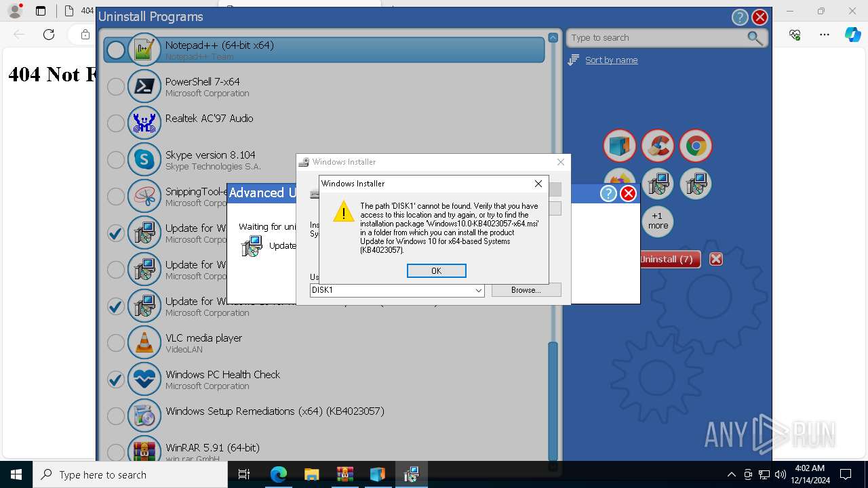Show hidden system tray icons

point(731,474)
